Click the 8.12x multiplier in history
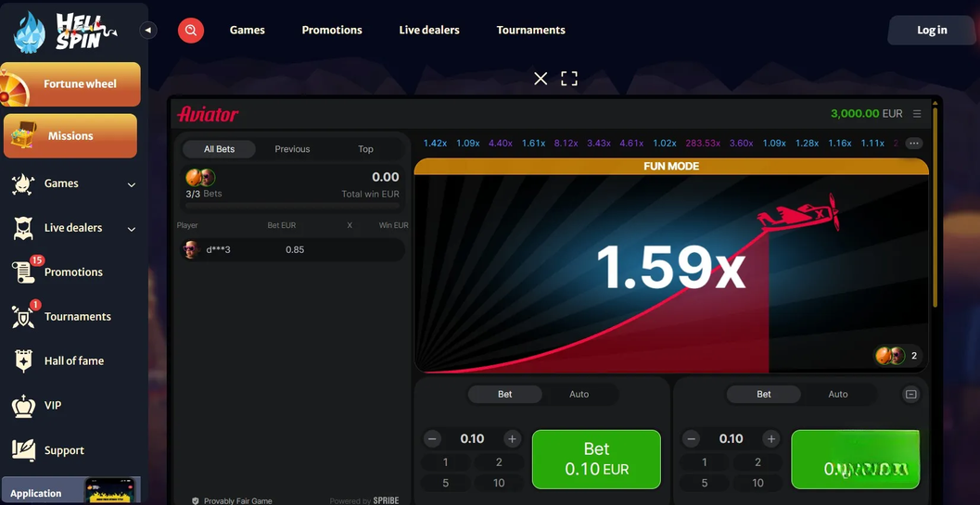 point(566,143)
